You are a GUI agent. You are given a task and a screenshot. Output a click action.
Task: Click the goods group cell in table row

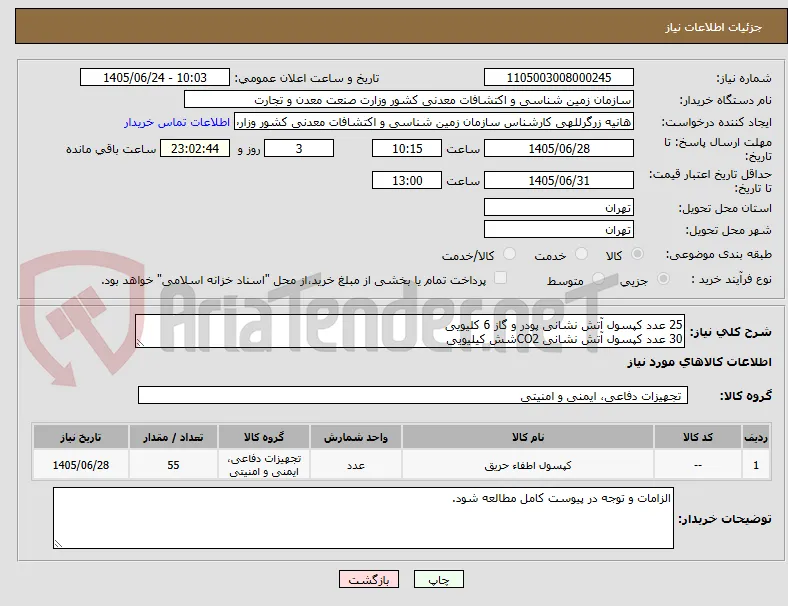pyautogui.click(x=264, y=465)
